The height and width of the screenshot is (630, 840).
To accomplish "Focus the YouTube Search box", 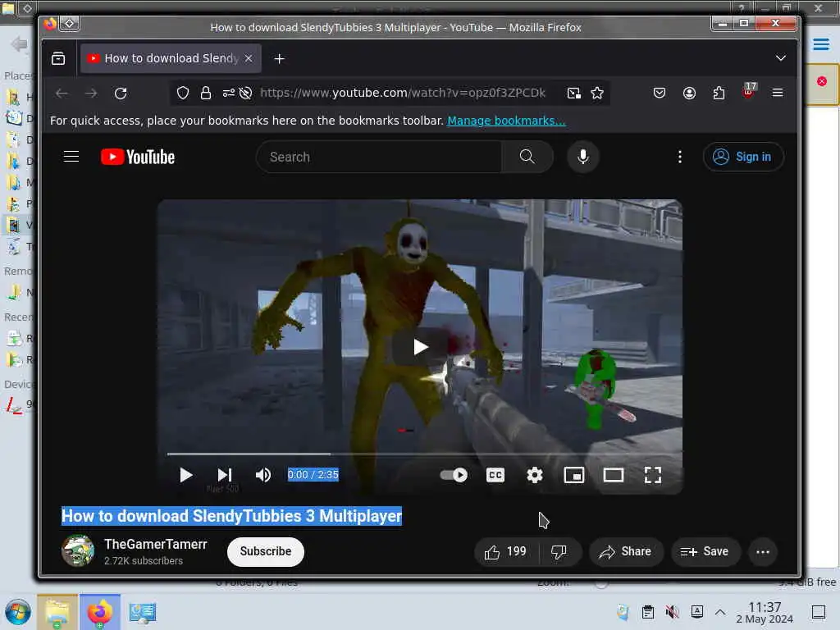I will pos(379,157).
